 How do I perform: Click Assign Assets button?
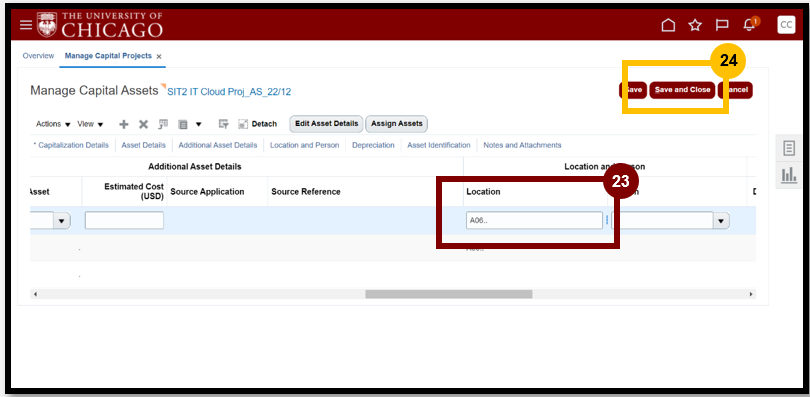[x=397, y=124]
